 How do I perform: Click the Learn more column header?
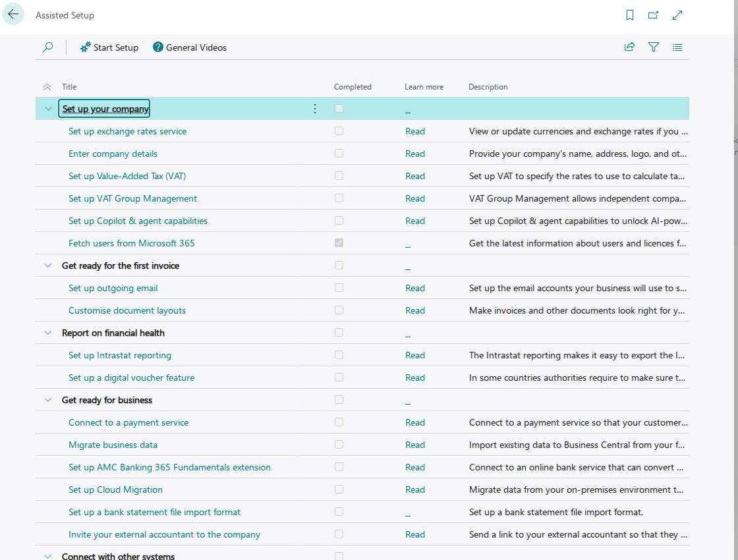click(424, 87)
